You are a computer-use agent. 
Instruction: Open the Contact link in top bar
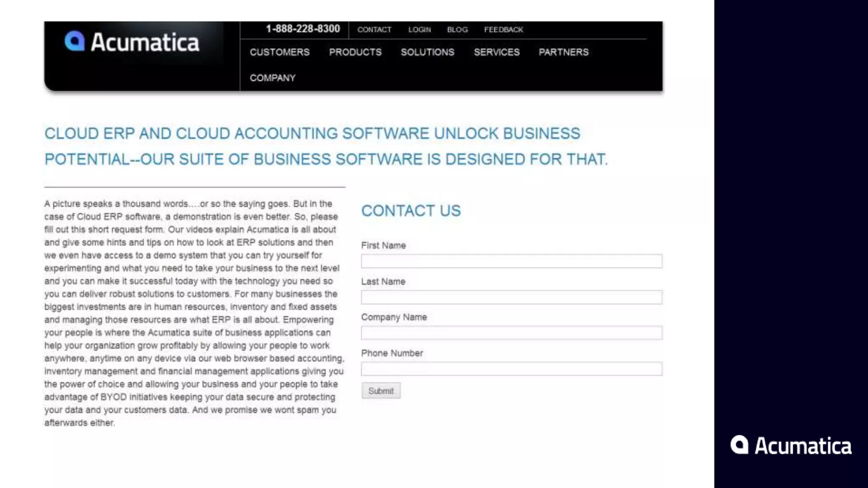374,30
